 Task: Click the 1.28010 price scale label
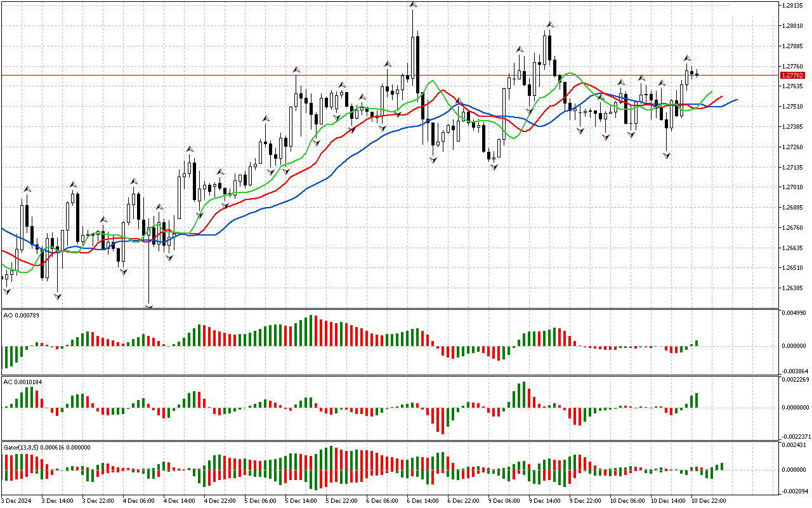coord(793,25)
